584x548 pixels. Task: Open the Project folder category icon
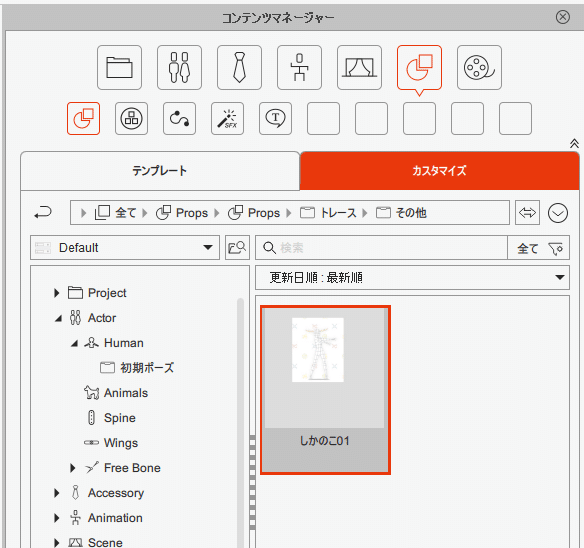pos(119,67)
